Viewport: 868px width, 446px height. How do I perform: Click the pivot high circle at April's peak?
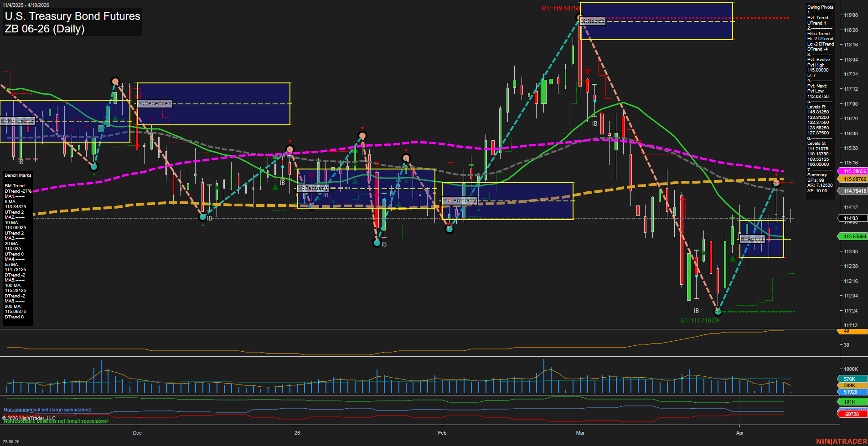point(776,183)
